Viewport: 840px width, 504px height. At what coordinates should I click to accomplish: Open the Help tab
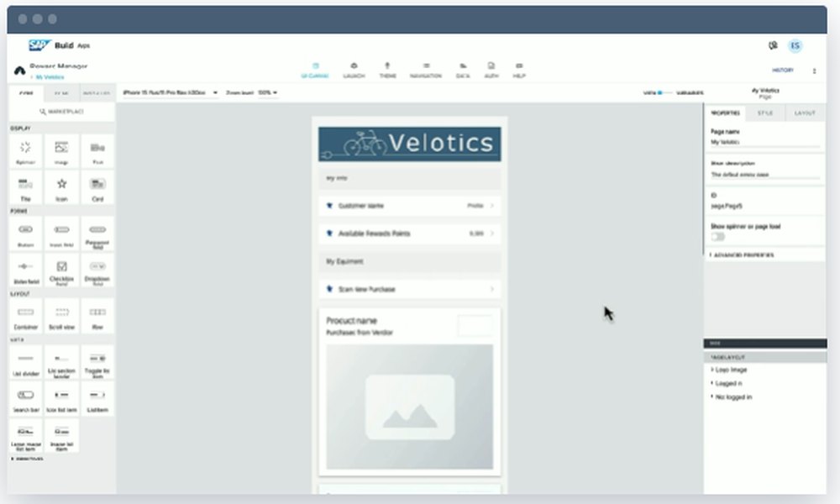519,71
